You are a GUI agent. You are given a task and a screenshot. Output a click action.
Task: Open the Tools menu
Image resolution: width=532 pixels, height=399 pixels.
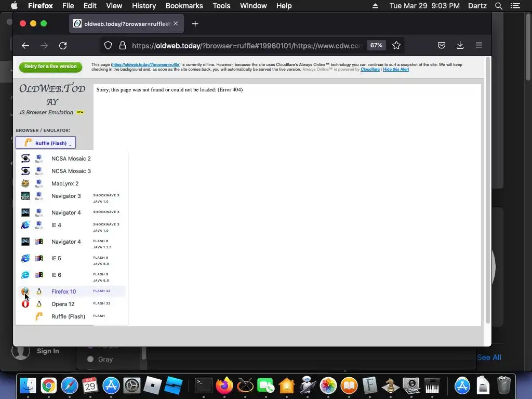221,6
